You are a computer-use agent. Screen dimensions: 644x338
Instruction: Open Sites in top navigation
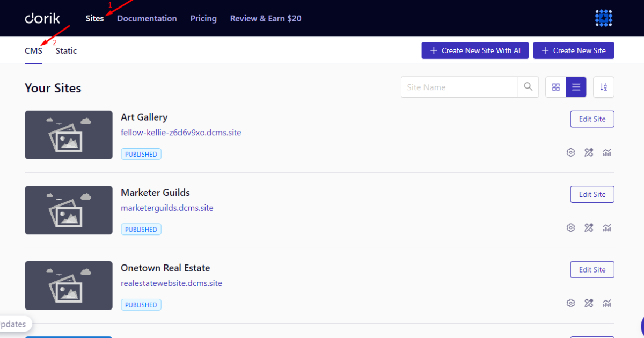coord(94,18)
